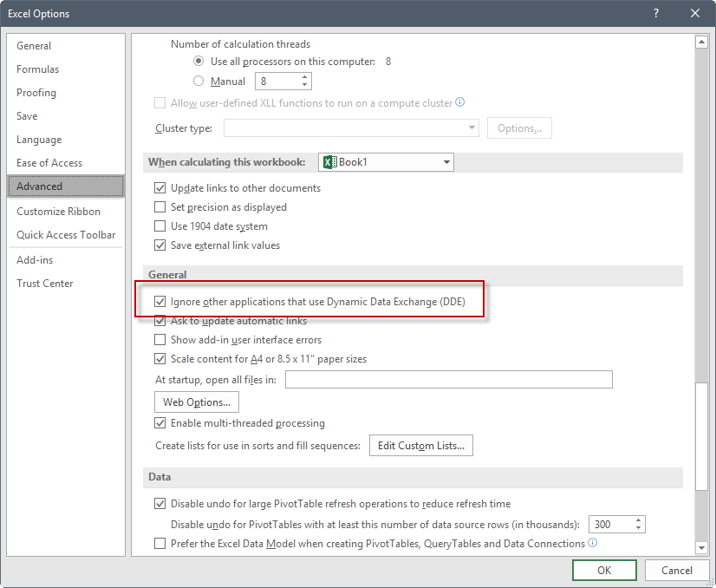
Task: Open the Quick Access Toolbar category
Action: coord(66,235)
